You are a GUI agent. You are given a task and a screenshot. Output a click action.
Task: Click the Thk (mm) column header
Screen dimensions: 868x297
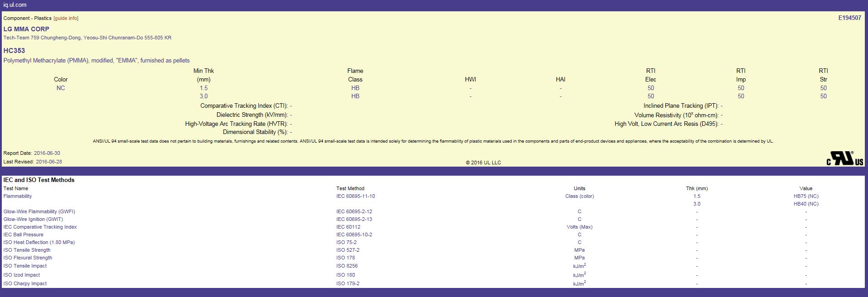[x=697, y=188]
